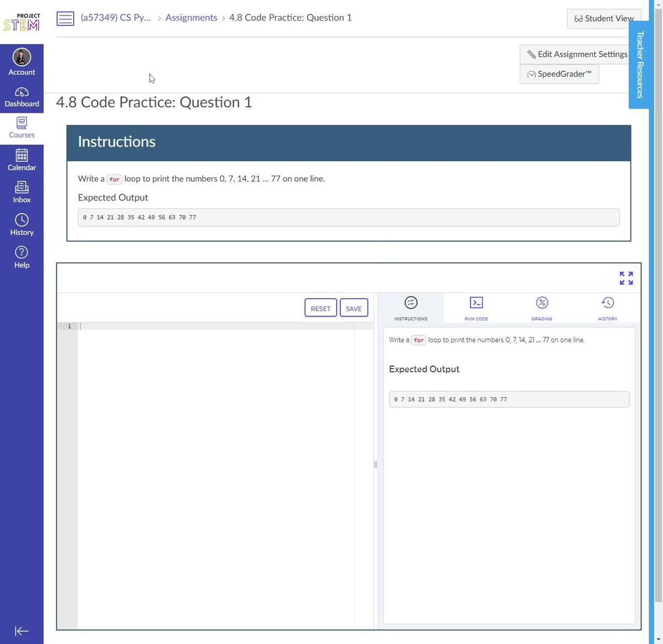The width and height of the screenshot is (663, 644).
Task: Collapse the left navigation sidebar
Action: (x=22, y=631)
